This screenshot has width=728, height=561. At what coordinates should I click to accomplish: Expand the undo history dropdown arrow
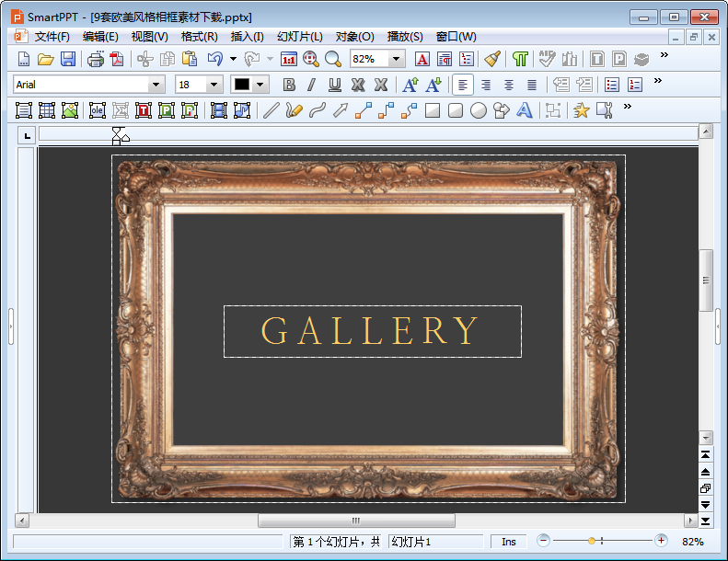[x=233, y=59]
